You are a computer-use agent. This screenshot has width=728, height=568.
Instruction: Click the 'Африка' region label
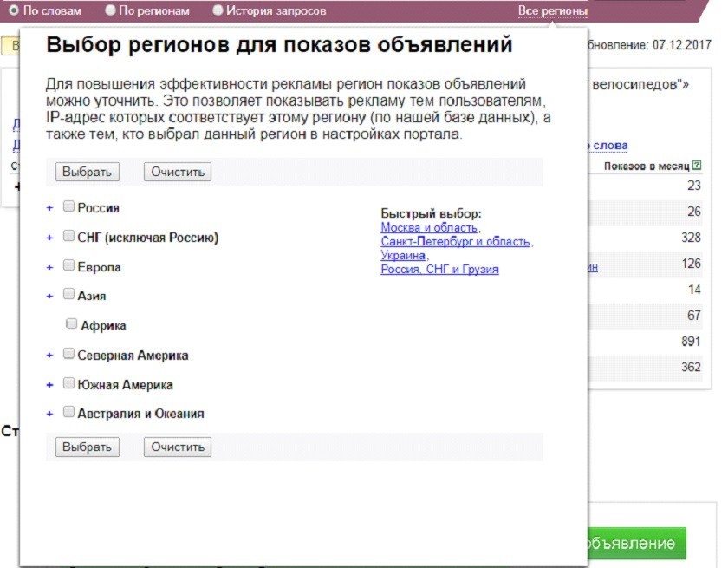point(103,325)
